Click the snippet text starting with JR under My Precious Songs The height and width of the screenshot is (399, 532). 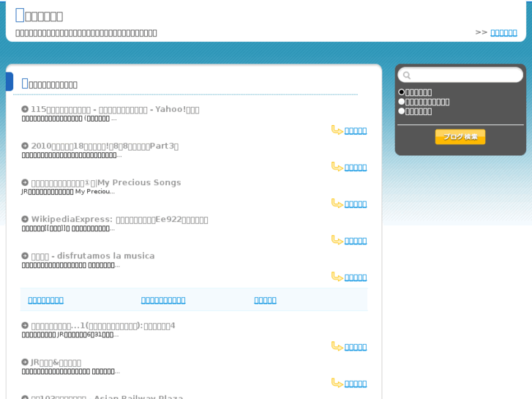pos(68,192)
